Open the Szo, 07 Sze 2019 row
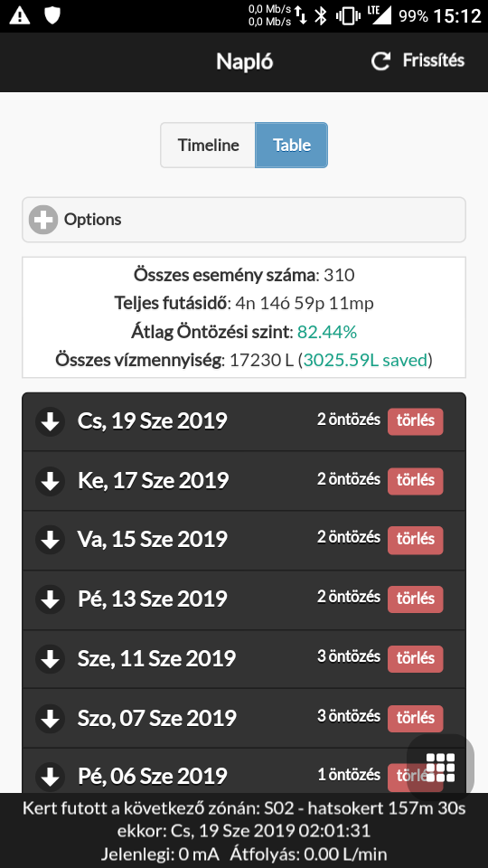 [x=244, y=718]
